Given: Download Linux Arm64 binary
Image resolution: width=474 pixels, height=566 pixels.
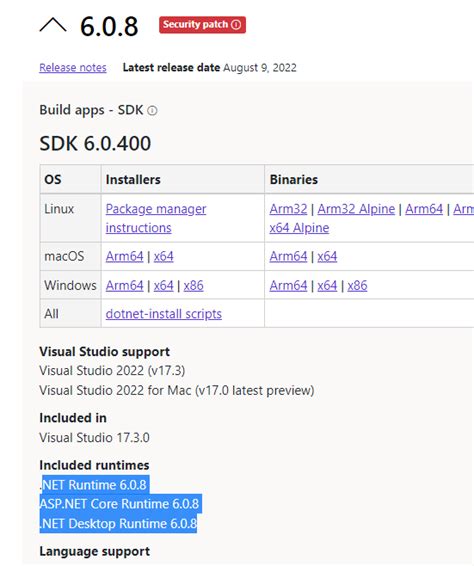Looking at the screenshot, I should point(424,209).
